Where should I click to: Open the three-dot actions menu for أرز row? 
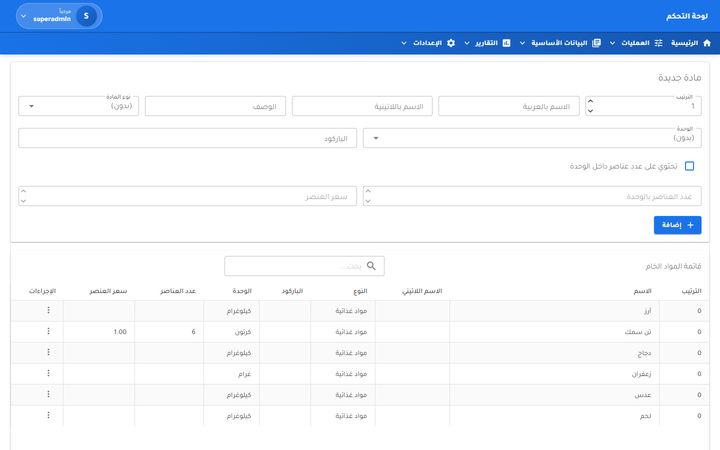click(x=48, y=310)
